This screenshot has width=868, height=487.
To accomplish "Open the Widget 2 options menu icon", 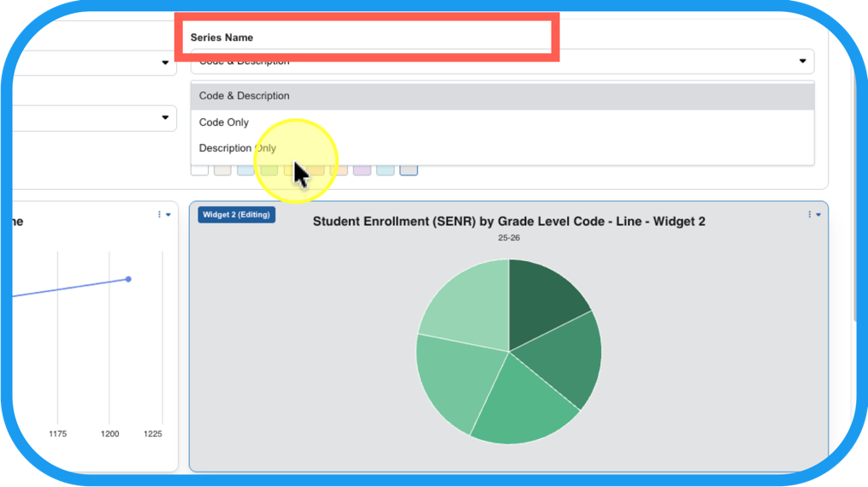I will [x=812, y=215].
